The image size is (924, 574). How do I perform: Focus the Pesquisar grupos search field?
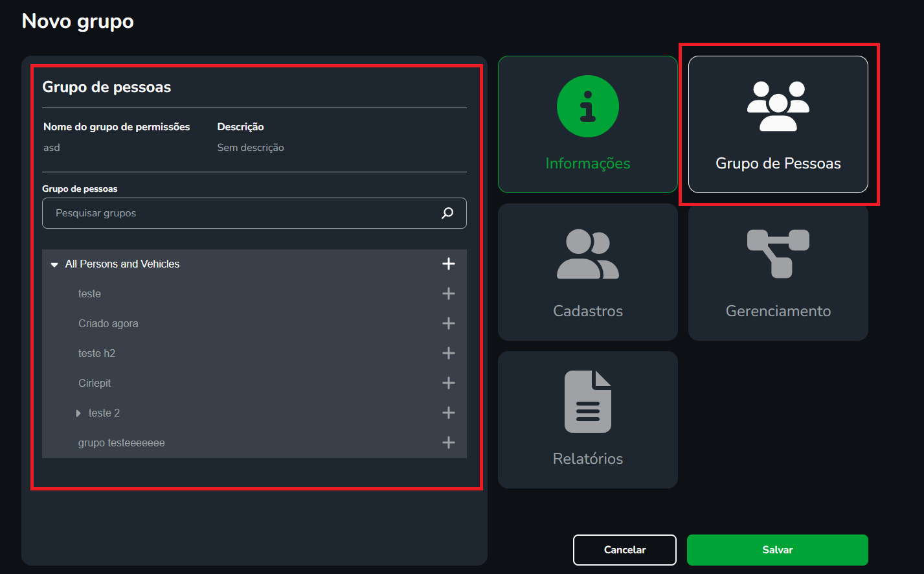click(240, 213)
